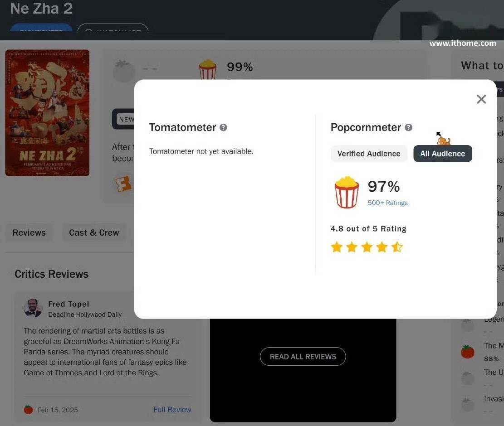Click the popcorn icon next to 99%

pos(208,69)
